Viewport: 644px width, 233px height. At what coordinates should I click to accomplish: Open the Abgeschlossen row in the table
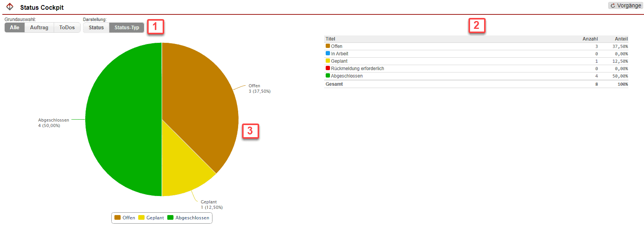point(347,76)
